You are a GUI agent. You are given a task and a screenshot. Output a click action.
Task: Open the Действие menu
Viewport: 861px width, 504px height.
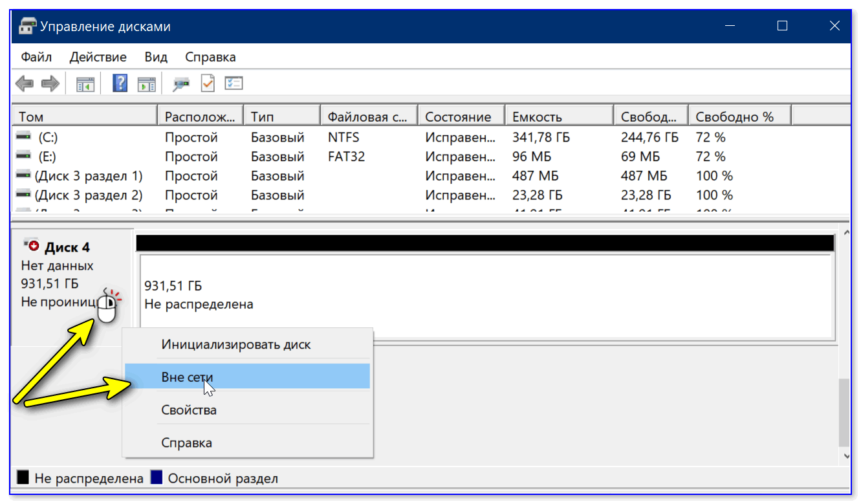pyautogui.click(x=98, y=57)
